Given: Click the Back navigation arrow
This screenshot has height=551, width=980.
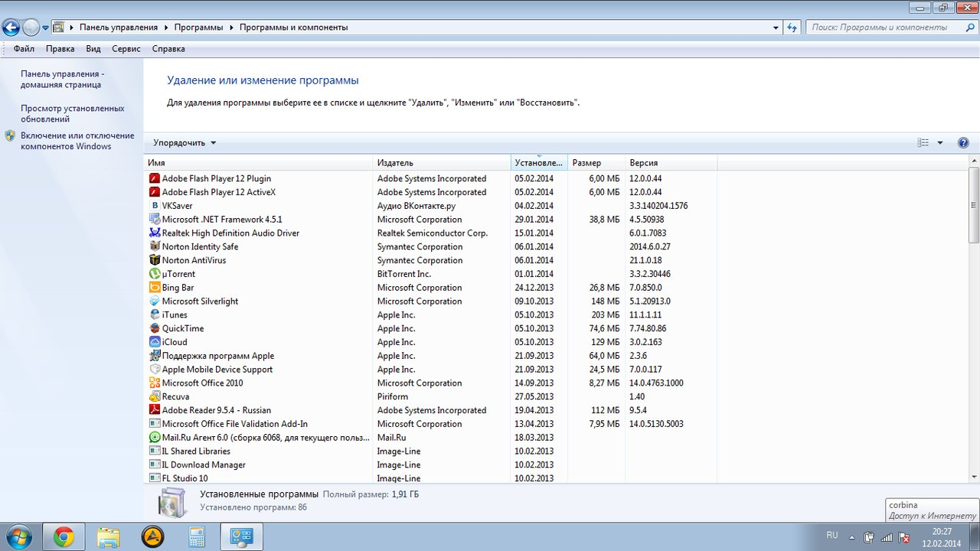Looking at the screenshot, I should 11,28.
